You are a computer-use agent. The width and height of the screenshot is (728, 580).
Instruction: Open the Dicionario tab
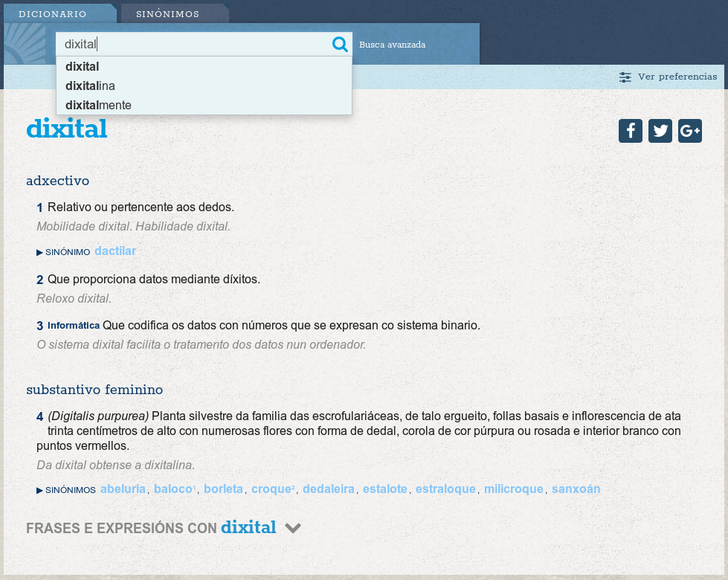point(52,14)
